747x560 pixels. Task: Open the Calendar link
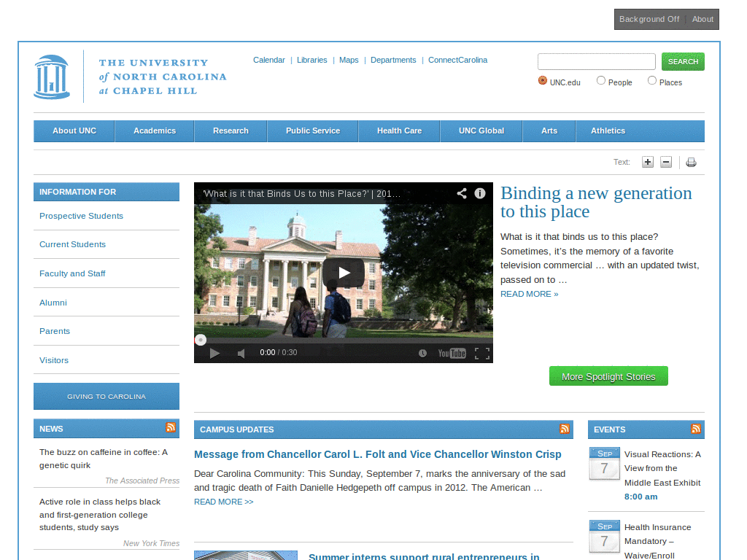point(268,60)
